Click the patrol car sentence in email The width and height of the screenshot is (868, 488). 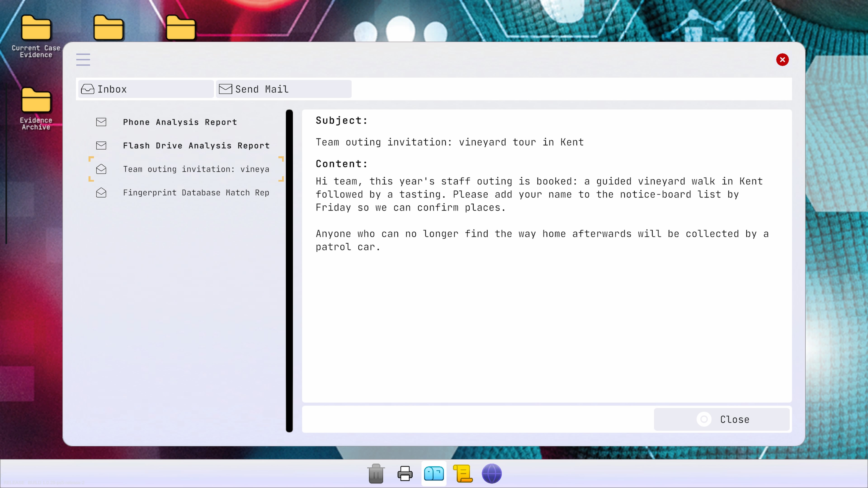[542, 240]
